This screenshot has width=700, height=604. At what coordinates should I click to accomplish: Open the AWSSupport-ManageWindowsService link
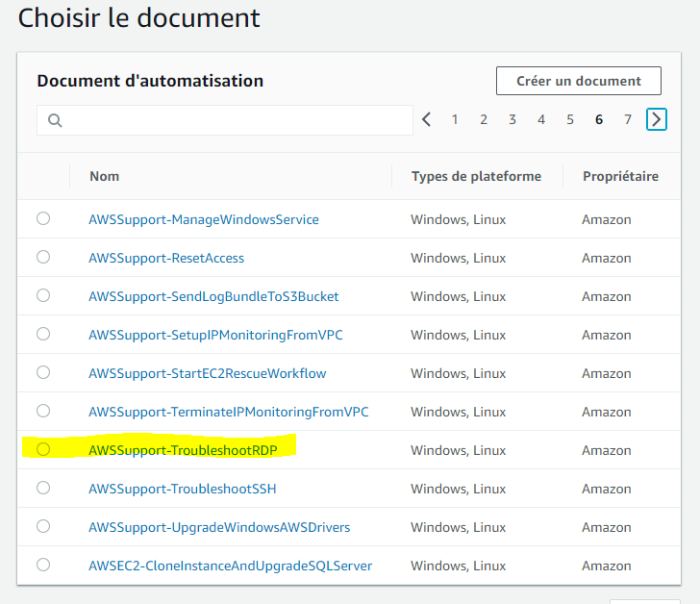click(204, 219)
